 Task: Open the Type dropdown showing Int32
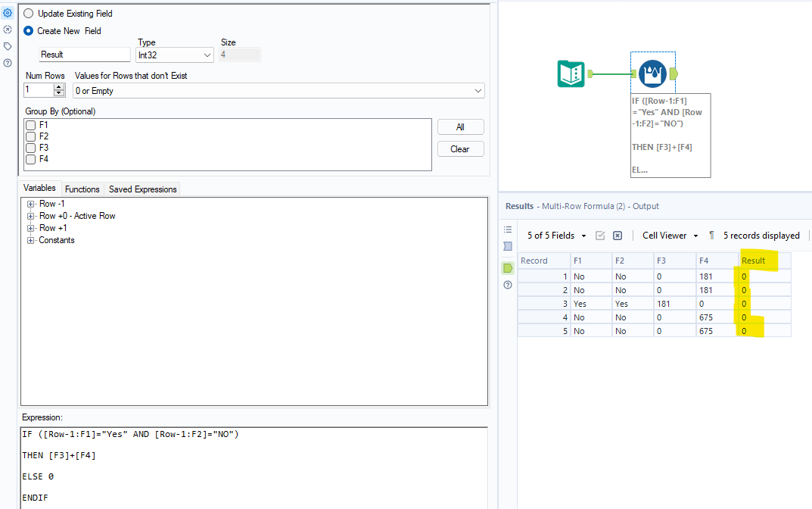click(x=174, y=55)
